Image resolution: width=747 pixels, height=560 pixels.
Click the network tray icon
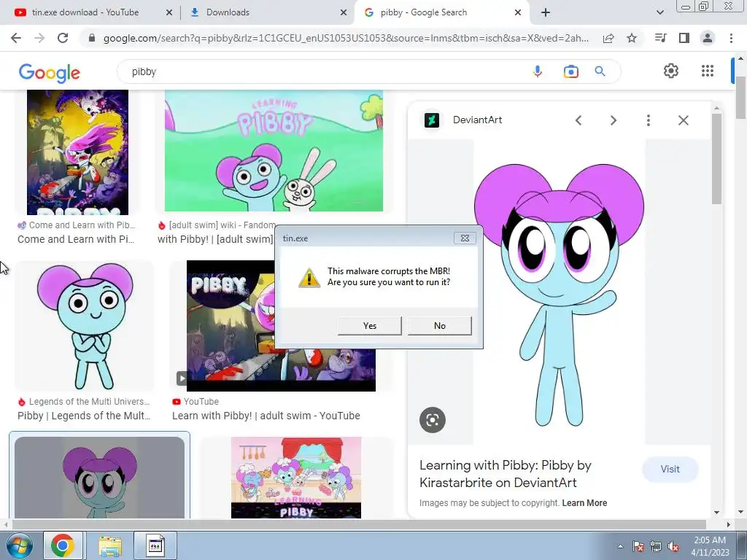coord(656,546)
